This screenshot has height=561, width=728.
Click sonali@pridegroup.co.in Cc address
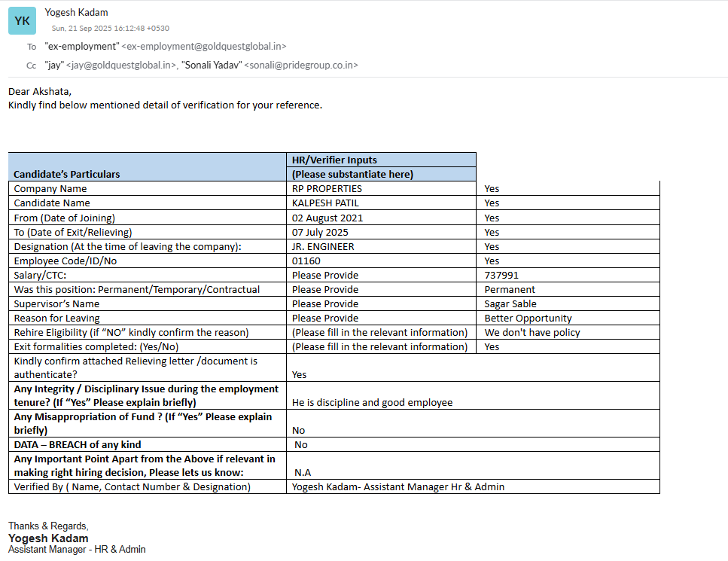tap(301, 65)
